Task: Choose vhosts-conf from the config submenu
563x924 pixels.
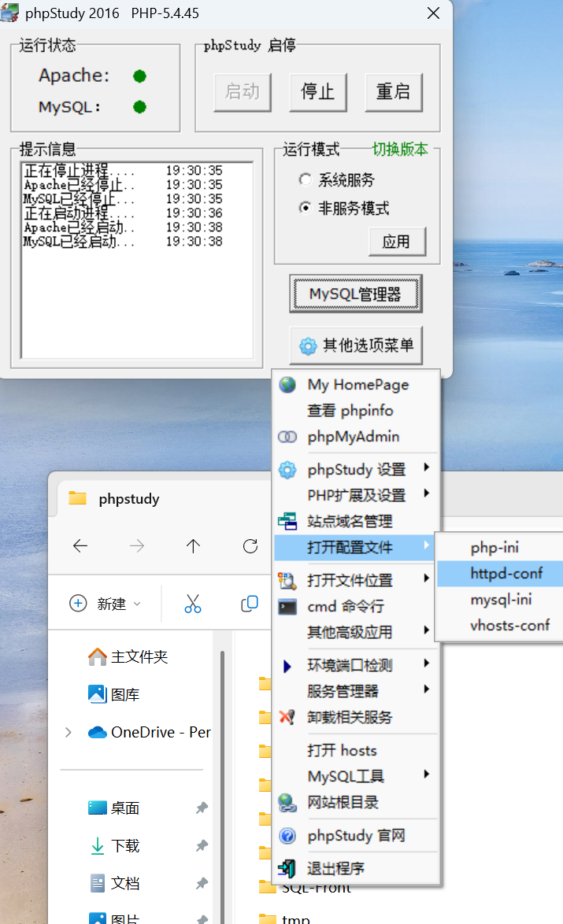Action: (500, 625)
